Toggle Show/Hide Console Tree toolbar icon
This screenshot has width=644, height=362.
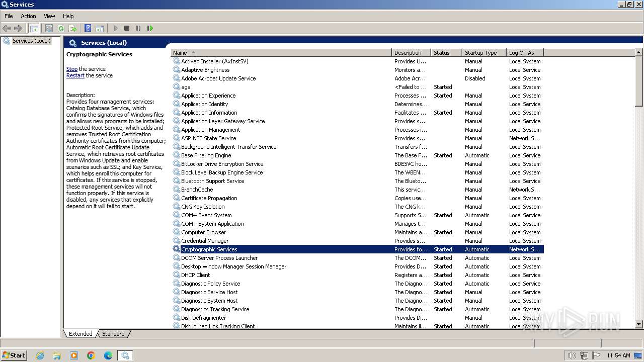click(34, 28)
